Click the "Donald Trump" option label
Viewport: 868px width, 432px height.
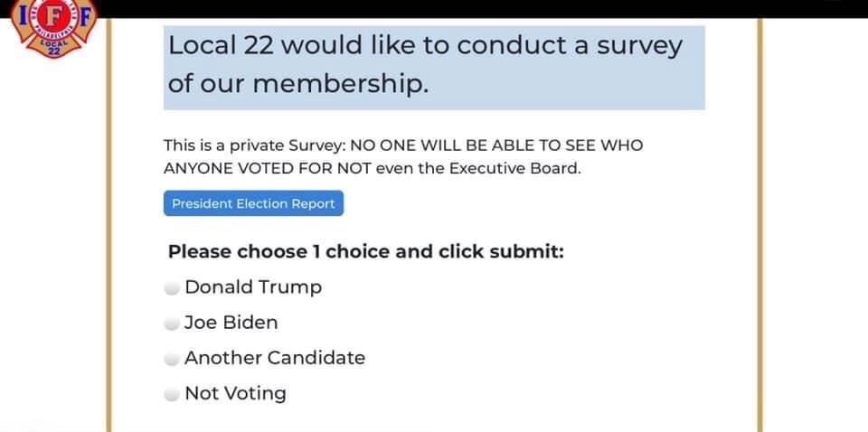point(253,287)
